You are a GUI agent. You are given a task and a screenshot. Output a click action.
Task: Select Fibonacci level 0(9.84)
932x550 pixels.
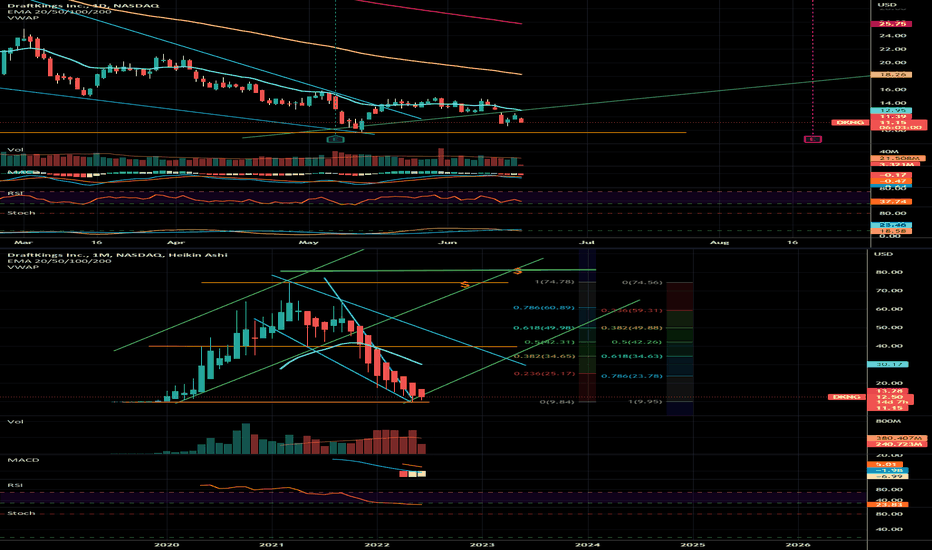click(557, 401)
